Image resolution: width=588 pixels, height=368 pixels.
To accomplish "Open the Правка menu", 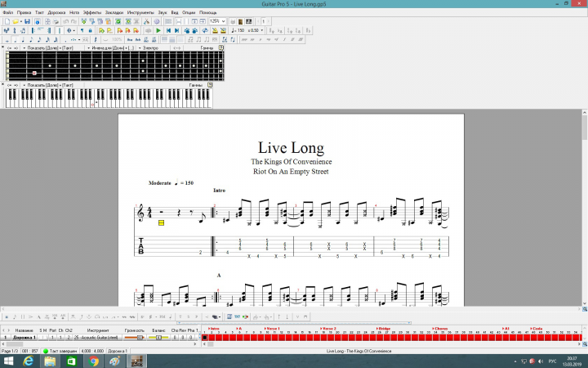I will click(24, 12).
